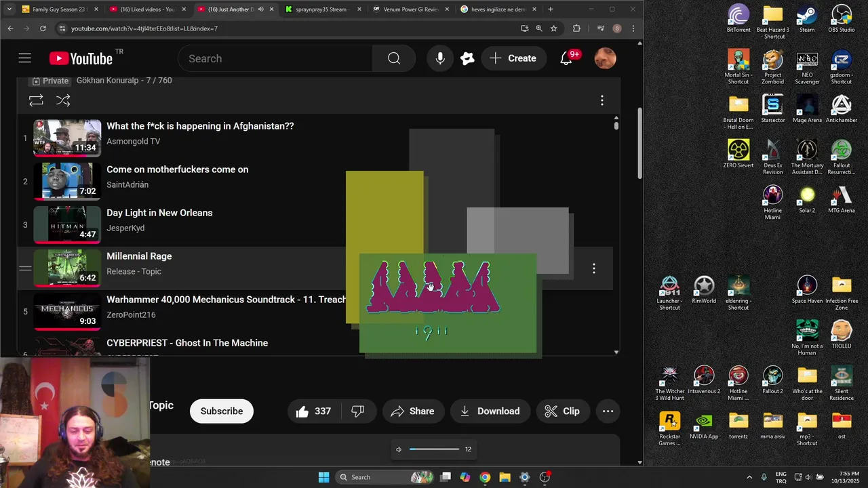Share this video

[x=412, y=411]
